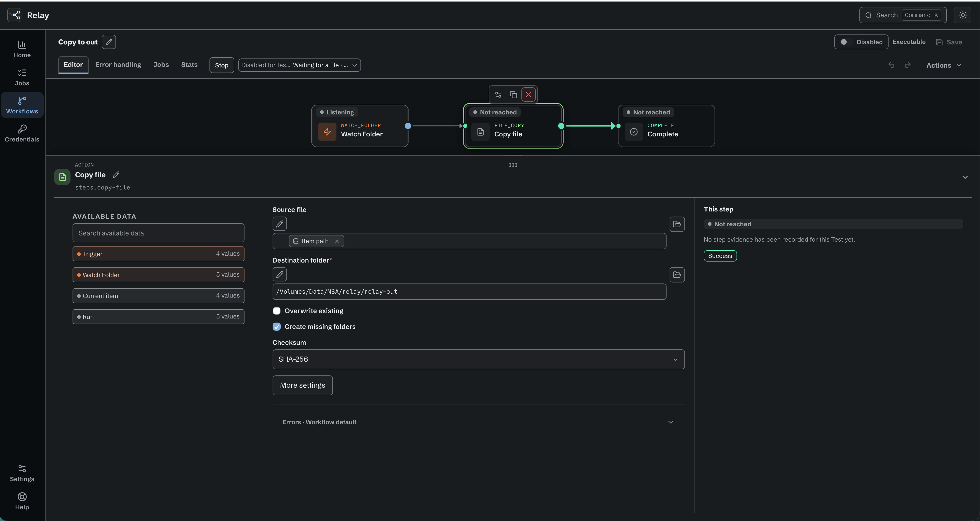Image resolution: width=980 pixels, height=521 pixels.
Task: Open Help in the sidebar
Action: point(22,501)
